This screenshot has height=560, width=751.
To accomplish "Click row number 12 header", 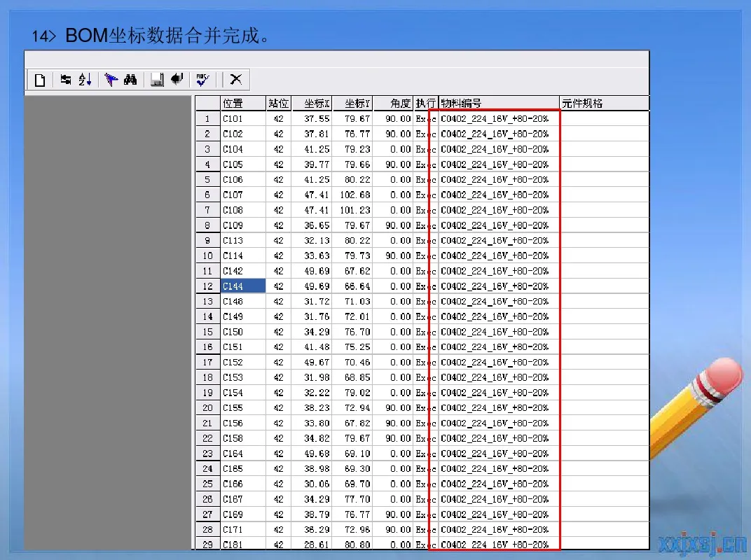I will point(207,286).
